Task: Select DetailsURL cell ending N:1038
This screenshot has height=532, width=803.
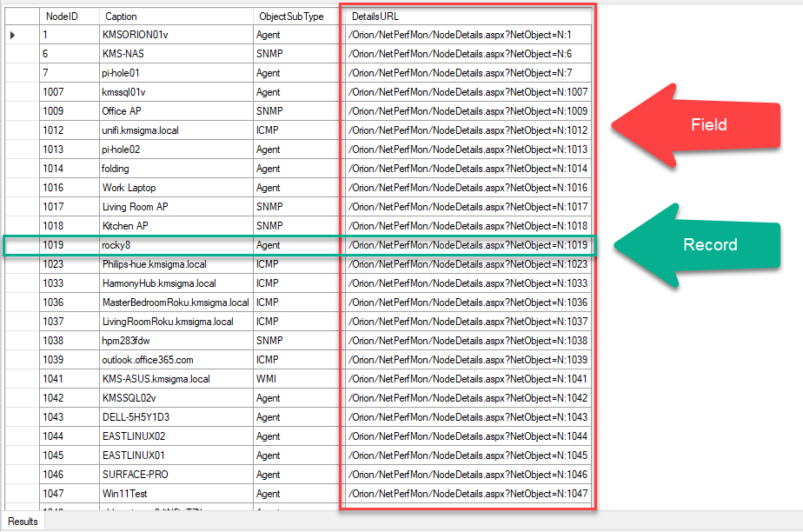Action: tap(468, 341)
